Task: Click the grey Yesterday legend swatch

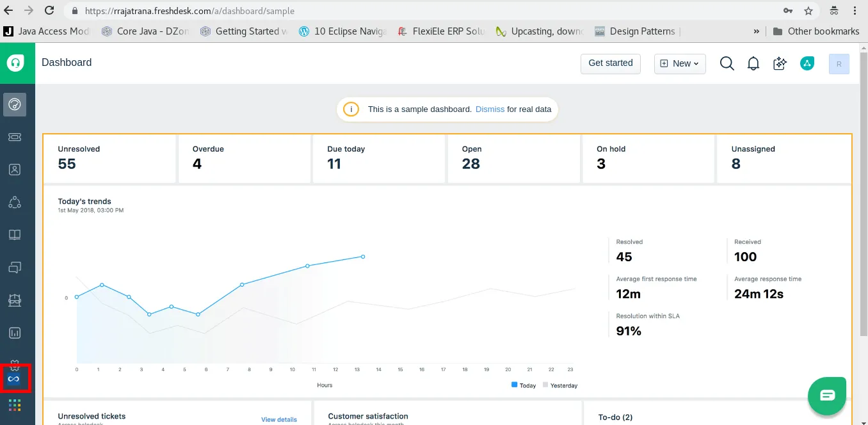Action: 545,385
